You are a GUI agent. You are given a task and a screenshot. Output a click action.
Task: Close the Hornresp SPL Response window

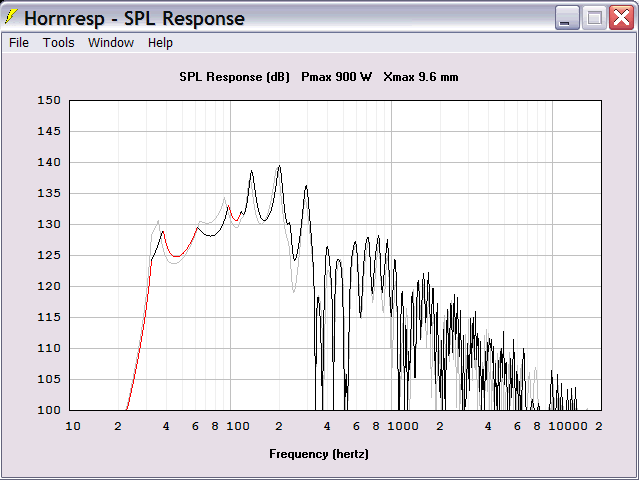621,18
